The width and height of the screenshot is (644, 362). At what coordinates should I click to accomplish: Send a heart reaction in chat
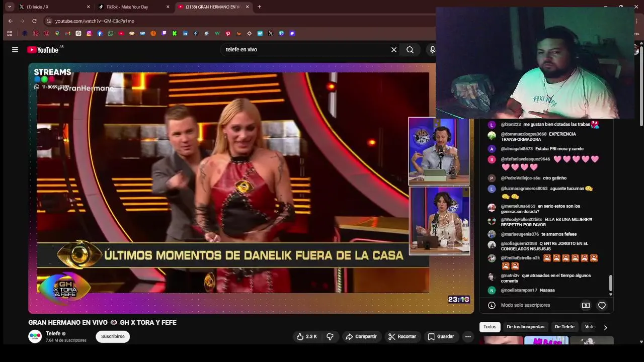tap(602, 305)
